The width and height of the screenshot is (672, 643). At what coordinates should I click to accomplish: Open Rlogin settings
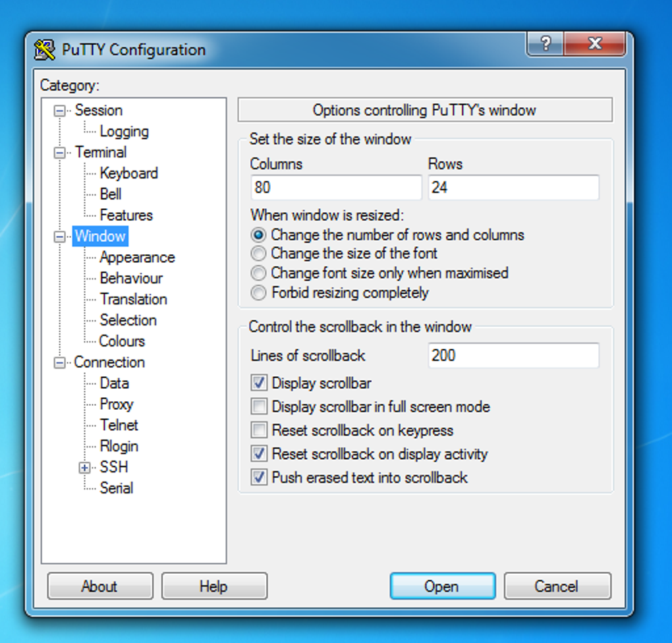pyautogui.click(x=119, y=446)
